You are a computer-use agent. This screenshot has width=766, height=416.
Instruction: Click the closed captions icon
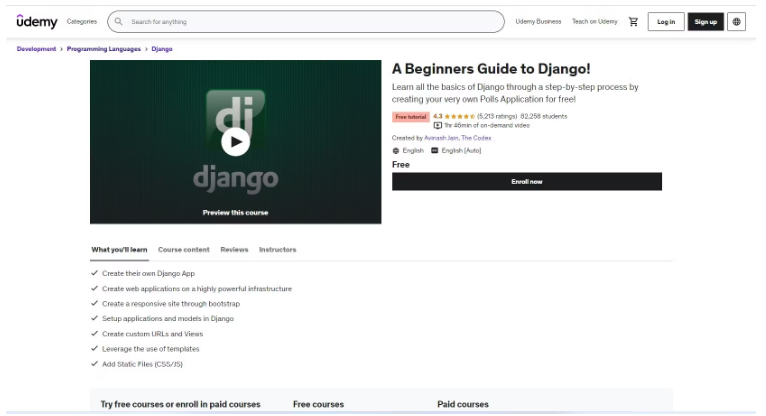click(434, 150)
